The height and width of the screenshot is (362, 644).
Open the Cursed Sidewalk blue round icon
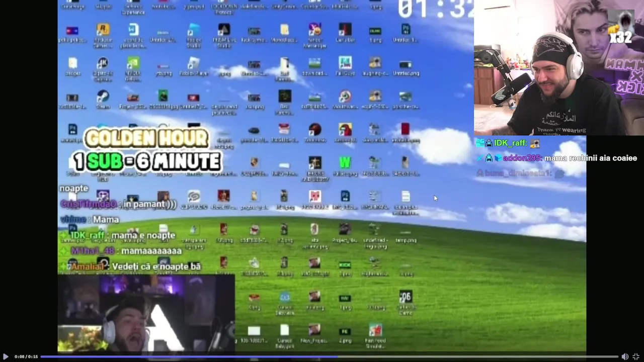coord(284,297)
